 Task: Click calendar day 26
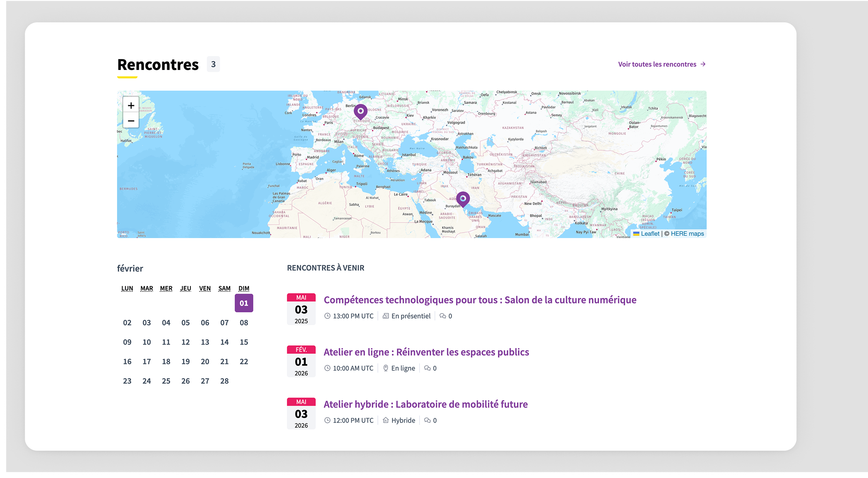pos(185,381)
